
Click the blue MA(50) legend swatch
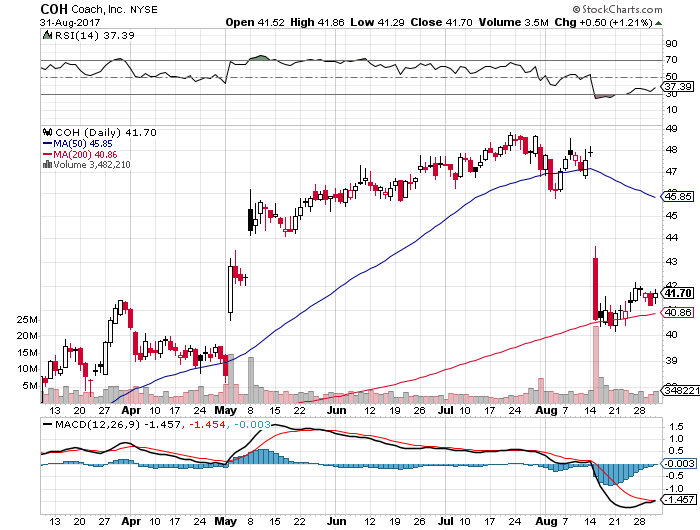(46, 142)
